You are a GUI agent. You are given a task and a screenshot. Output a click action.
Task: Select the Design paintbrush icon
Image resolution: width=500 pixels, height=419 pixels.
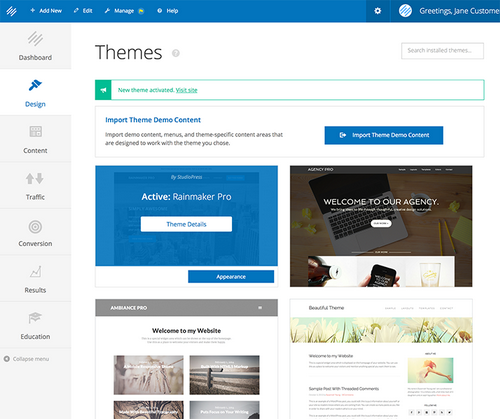[35, 85]
